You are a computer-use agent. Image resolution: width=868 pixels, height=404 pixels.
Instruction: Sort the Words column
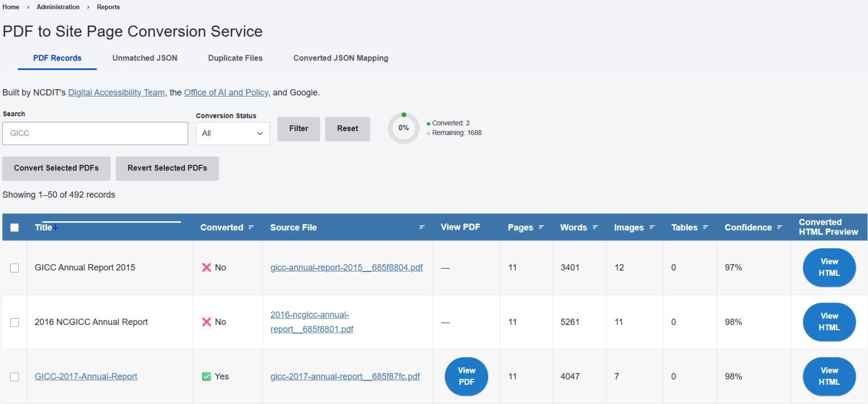596,227
